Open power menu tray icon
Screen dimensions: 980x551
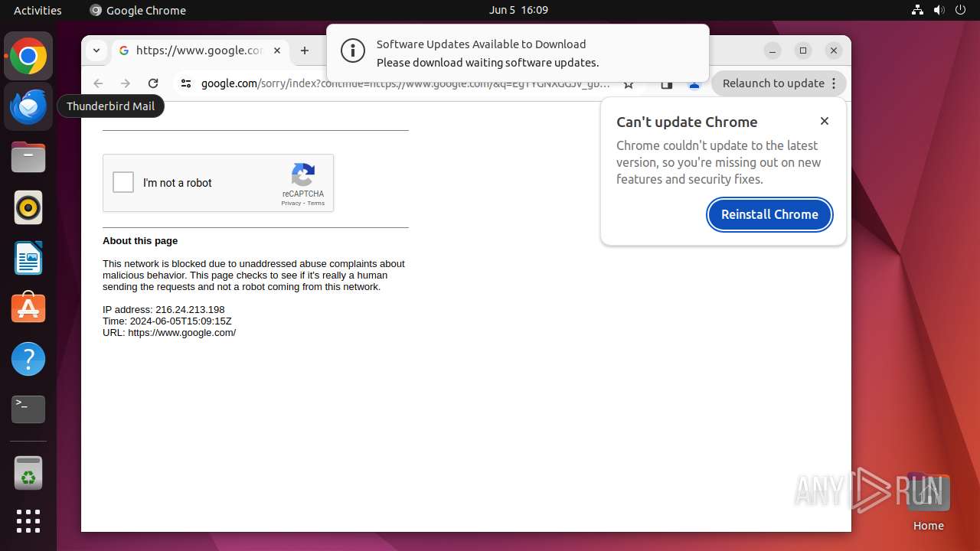960,10
